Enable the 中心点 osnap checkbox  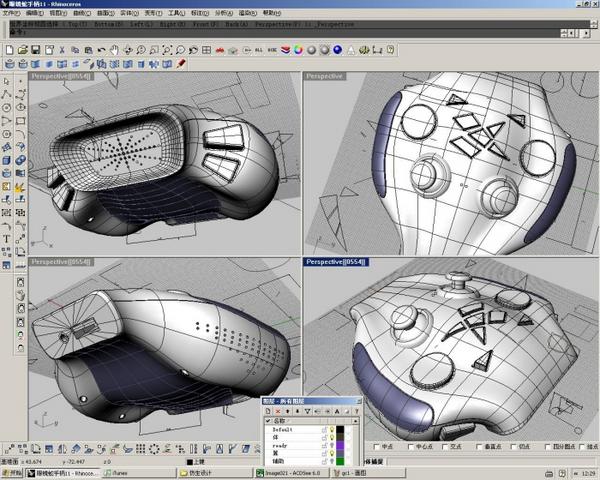click(411, 447)
